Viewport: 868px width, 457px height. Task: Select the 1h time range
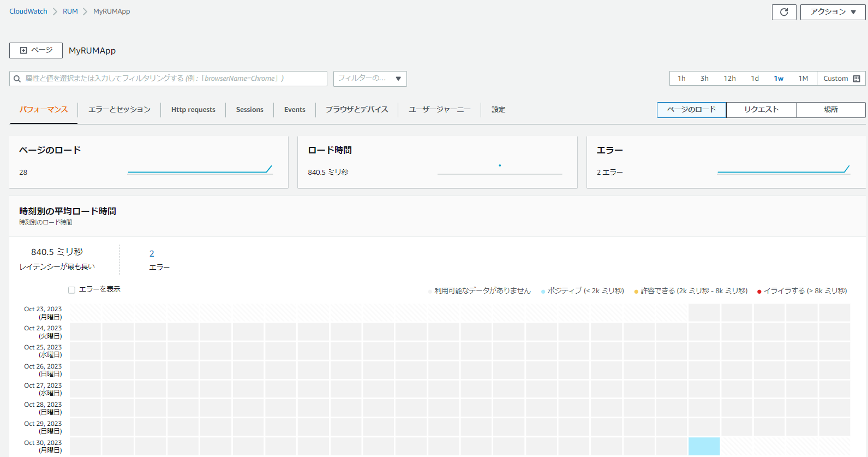[681, 79]
